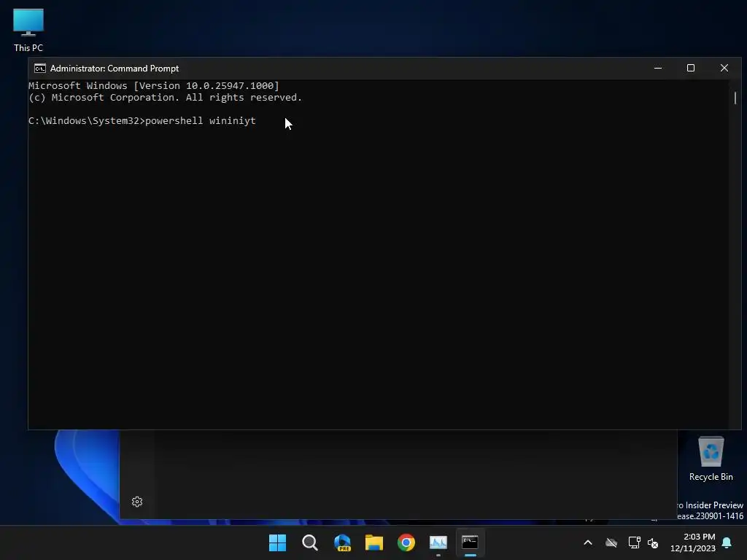This screenshot has height=560, width=747.
Task: Click the '(c) Microsoft Corporation' copyright line
Action: click(165, 98)
